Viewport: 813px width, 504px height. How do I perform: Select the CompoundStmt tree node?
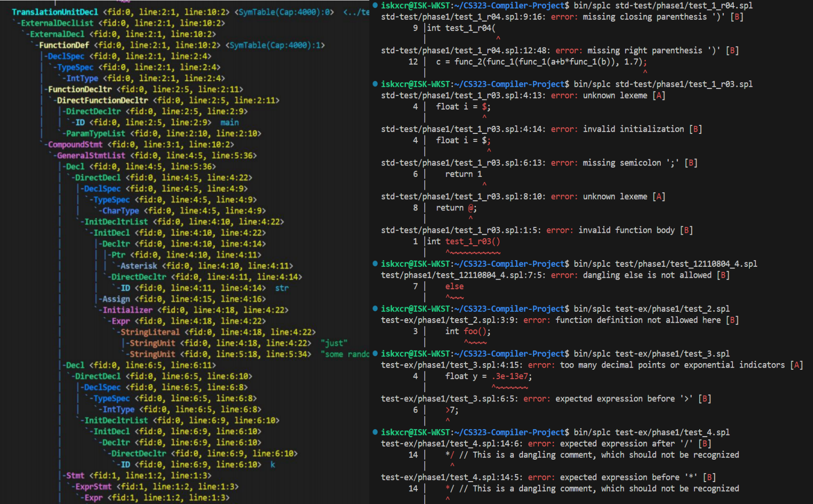tap(75, 144)
